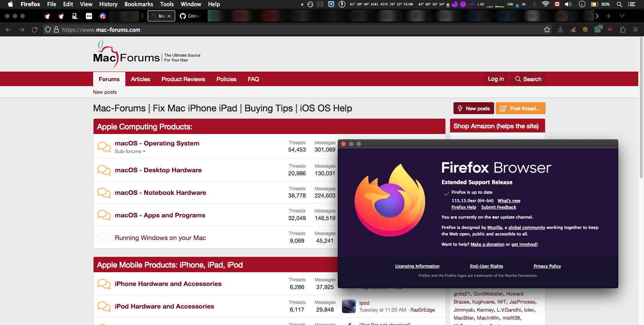
Task: Open a new tab with the plus button
Action: (x=608, y=16)
